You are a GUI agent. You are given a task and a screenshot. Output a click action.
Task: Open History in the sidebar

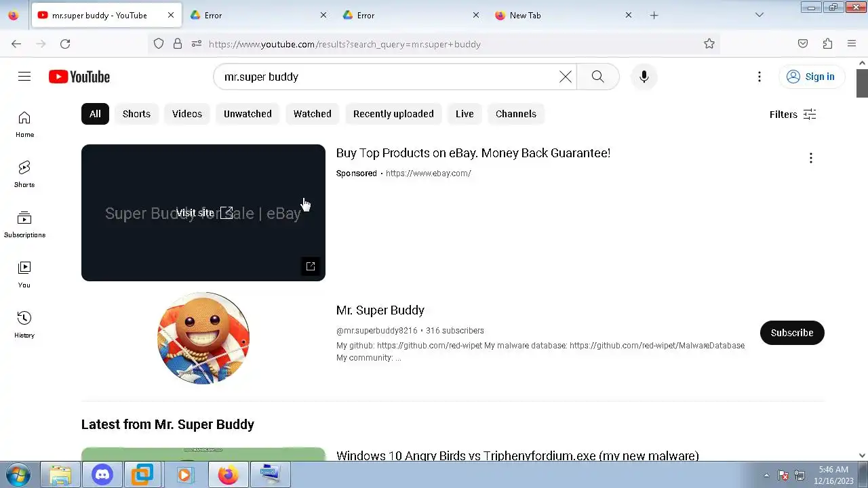point(24,325)
